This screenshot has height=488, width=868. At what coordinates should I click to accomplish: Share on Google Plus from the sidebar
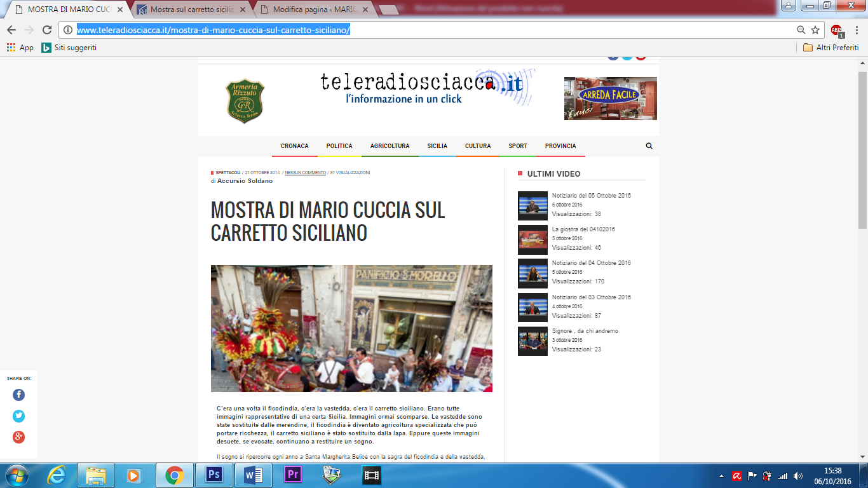[x=18, y=437]
